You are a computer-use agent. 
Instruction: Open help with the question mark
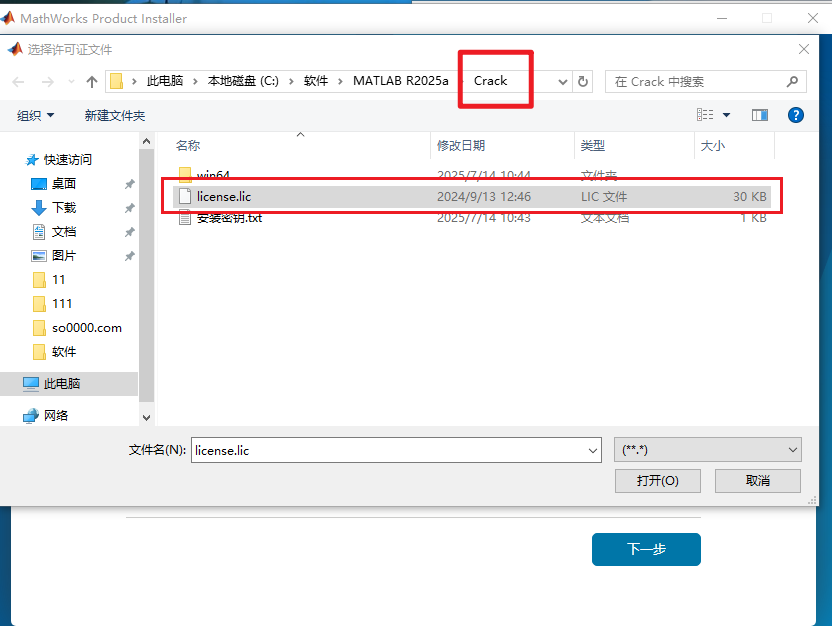[x=795, y=115]
